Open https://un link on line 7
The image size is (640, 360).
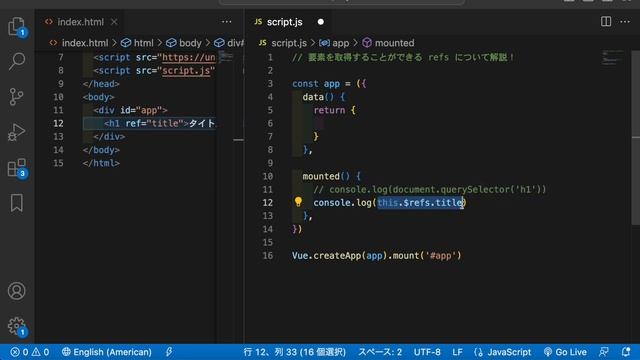(189, 57)
